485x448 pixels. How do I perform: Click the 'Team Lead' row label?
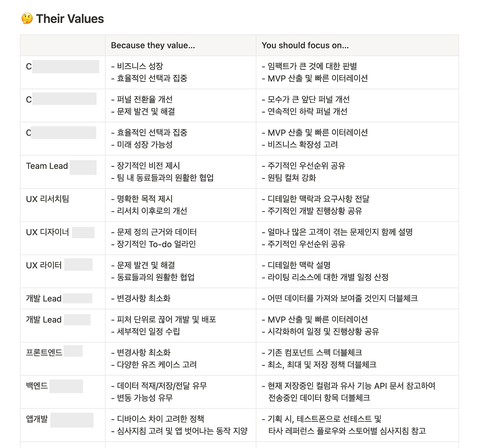47,166
